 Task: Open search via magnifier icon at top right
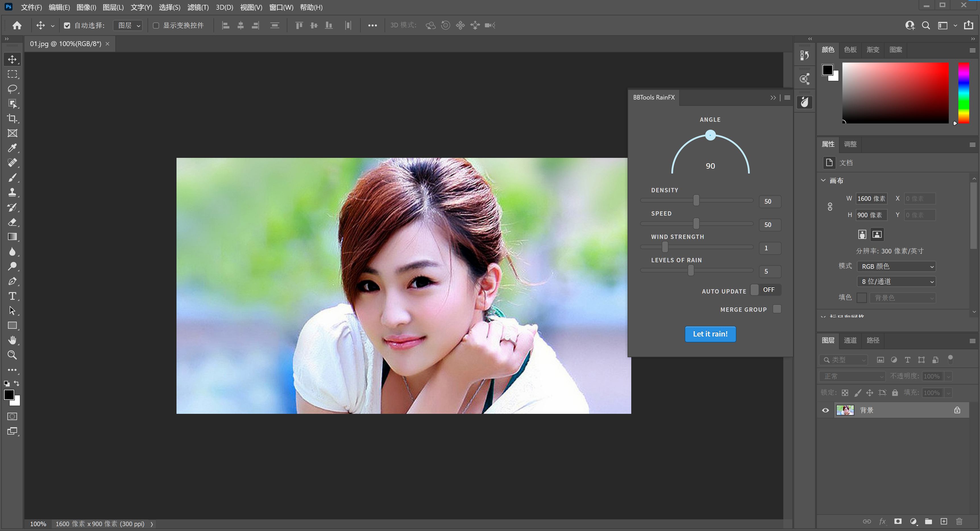pyautogui.click(x=926, y=26)
